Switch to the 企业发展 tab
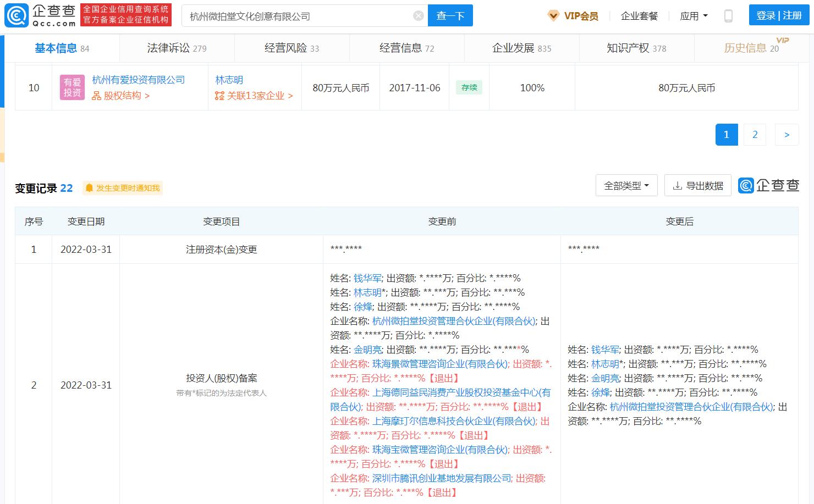Screen dimensions: 814x504 (x=521, y=48)
